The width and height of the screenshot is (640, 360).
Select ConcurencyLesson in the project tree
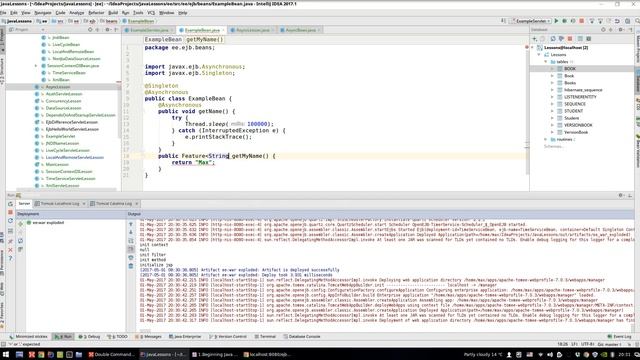pyautogui.click(x=64, y=101)
